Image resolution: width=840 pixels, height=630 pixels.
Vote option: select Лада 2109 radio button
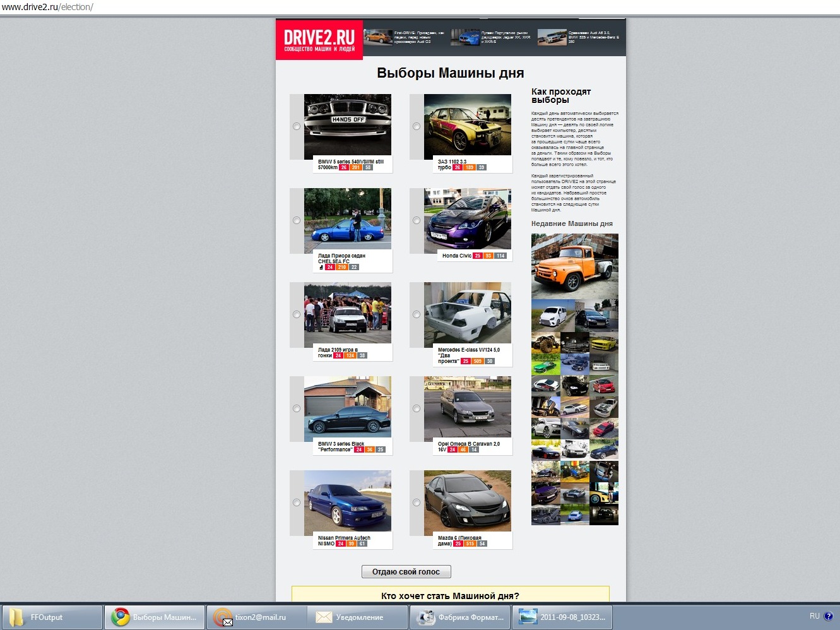click(297, 314)
